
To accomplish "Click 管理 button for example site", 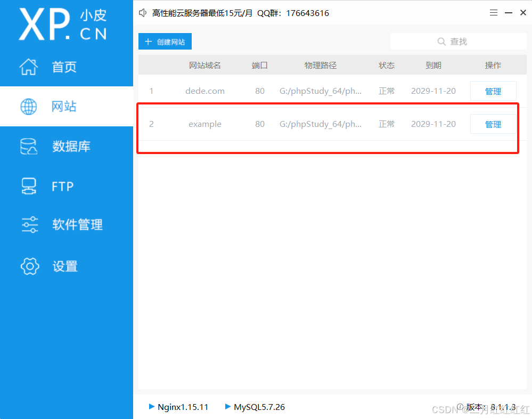I will click(x=493, y=124).
